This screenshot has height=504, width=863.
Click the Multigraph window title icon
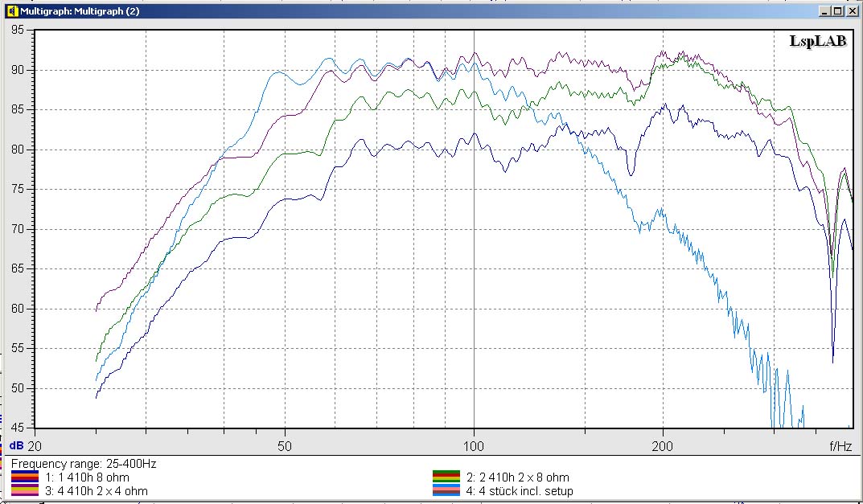pyautogui.click(x=12, y=10)
